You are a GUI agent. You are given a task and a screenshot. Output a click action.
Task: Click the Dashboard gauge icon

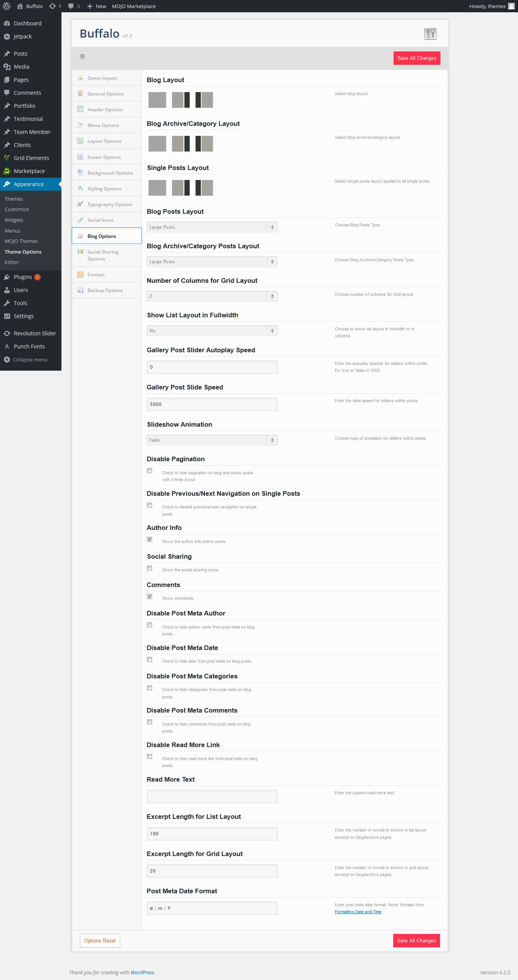(7, 23)
